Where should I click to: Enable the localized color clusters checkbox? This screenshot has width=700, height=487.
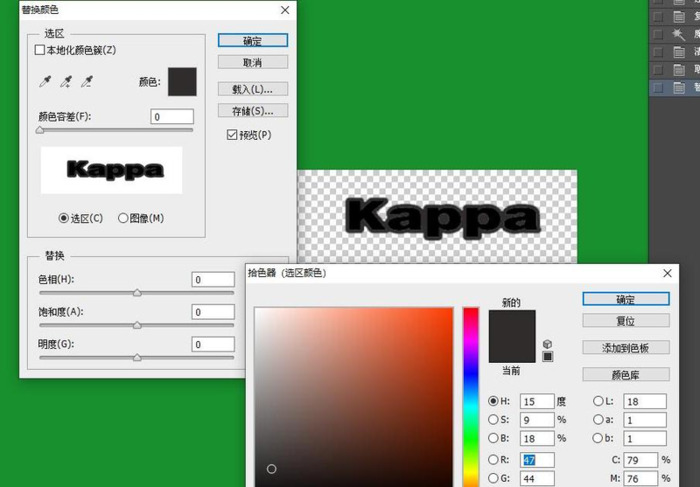pyautogui.click(x=40, y=50)
